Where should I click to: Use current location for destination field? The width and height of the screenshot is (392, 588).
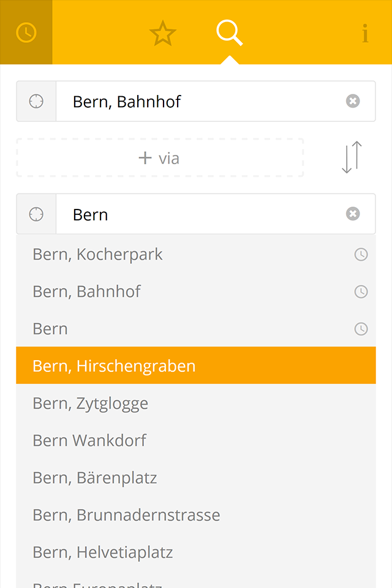36,214
